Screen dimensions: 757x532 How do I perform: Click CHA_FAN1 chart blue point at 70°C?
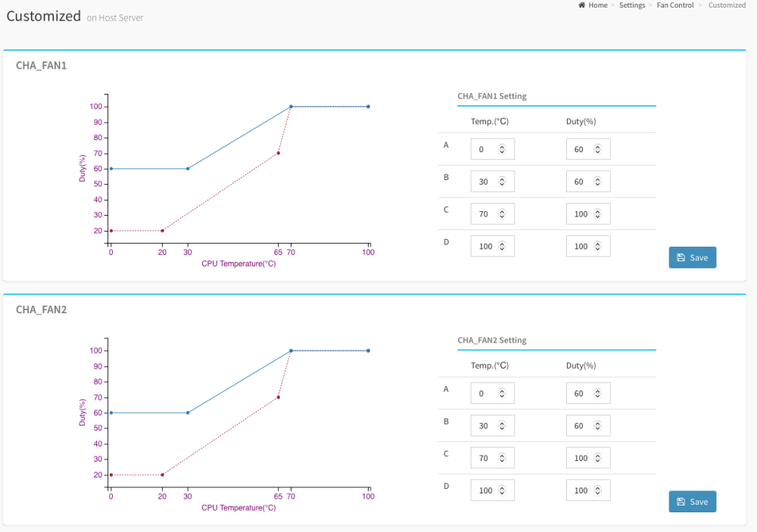[x=291, y=107]
